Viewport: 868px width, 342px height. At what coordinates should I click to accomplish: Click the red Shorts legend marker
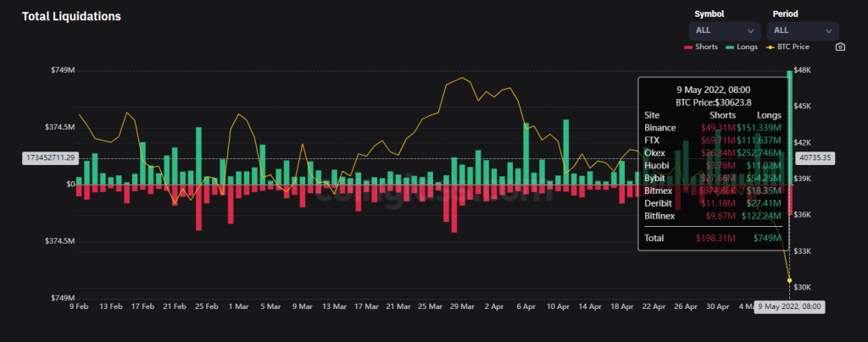tap(688, 47)
